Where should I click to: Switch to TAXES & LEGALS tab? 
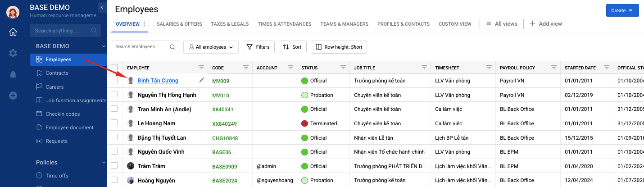(x=230, y=24)
